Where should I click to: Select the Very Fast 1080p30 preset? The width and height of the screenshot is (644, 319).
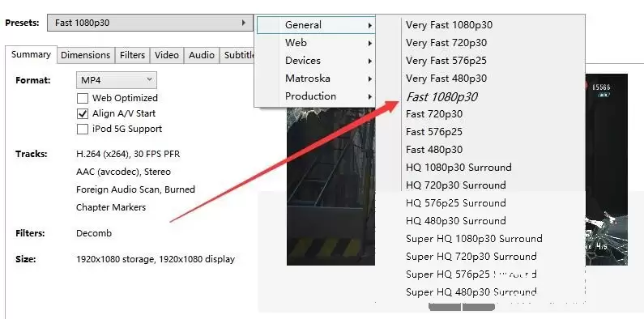pos(449,25)
